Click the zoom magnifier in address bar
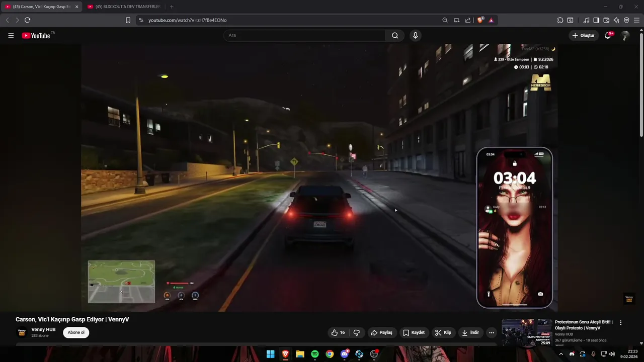Image resolution: width=644 pixels, height=362 pixels. point(445,20)
